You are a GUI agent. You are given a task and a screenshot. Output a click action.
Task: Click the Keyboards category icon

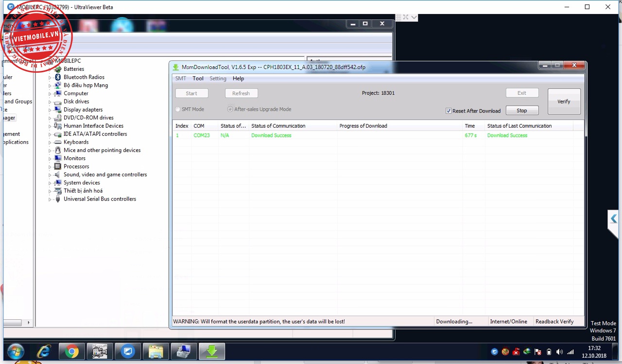58,142
